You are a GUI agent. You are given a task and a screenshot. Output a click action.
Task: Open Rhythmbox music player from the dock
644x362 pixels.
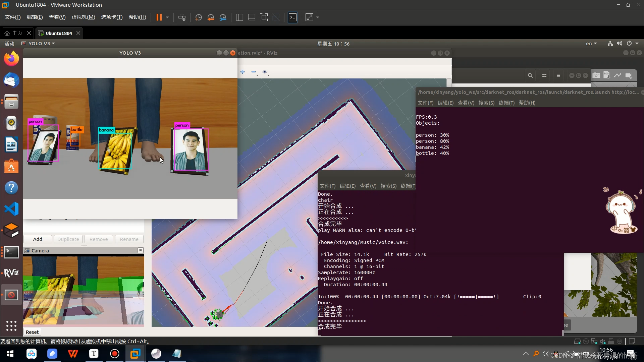11,123
